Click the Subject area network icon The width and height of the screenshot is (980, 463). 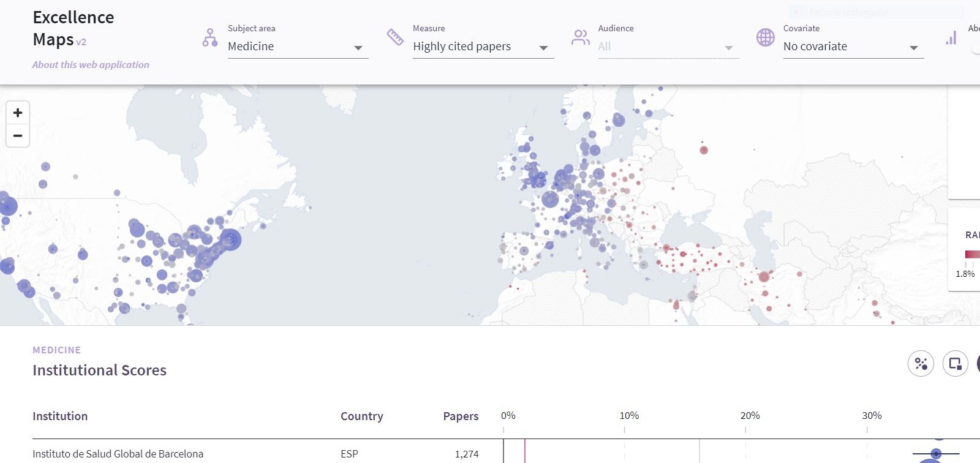click(209, 37)
